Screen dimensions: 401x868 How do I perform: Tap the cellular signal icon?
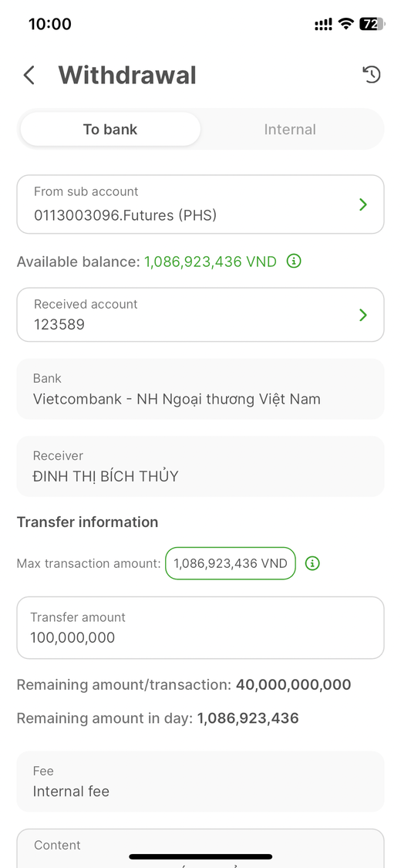324,24
